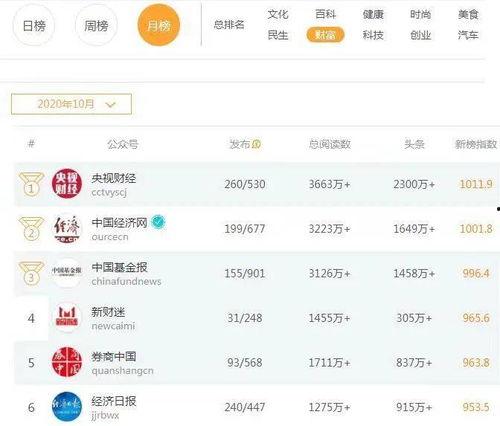
Task: Click the ourcecn account ID
Action: [x=110, y=237]
